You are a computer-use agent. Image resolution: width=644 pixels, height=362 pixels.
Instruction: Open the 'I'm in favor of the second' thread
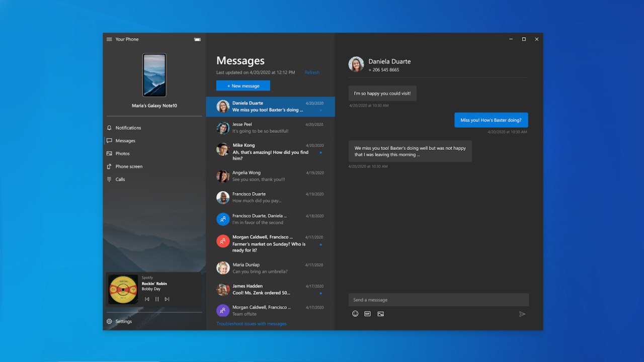270,219
